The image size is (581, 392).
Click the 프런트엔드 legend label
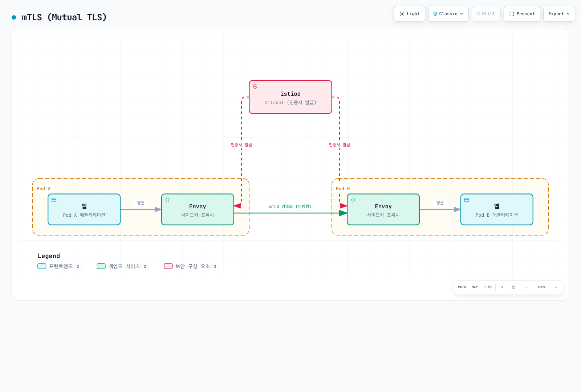pos(61,266)
